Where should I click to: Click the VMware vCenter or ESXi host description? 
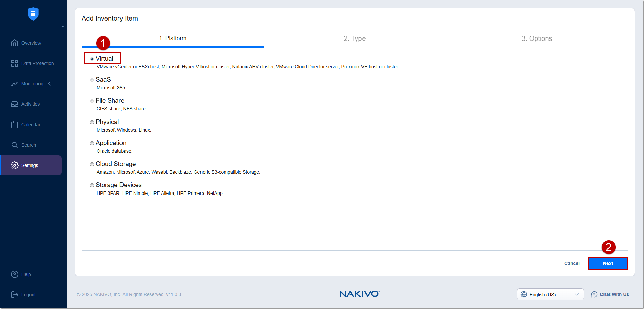(248, 67)
